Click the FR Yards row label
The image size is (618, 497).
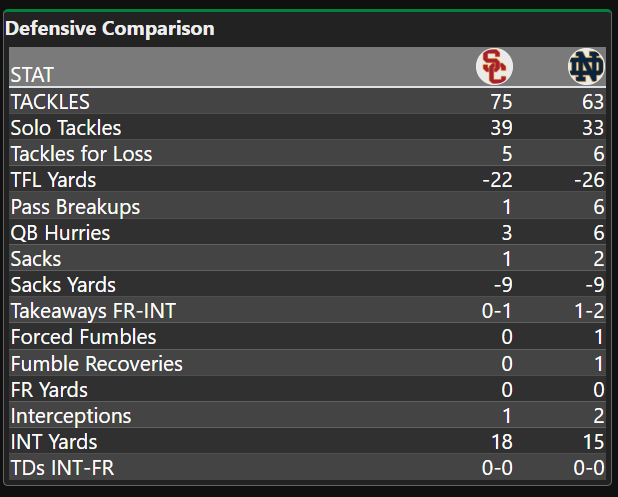point(49,389)
